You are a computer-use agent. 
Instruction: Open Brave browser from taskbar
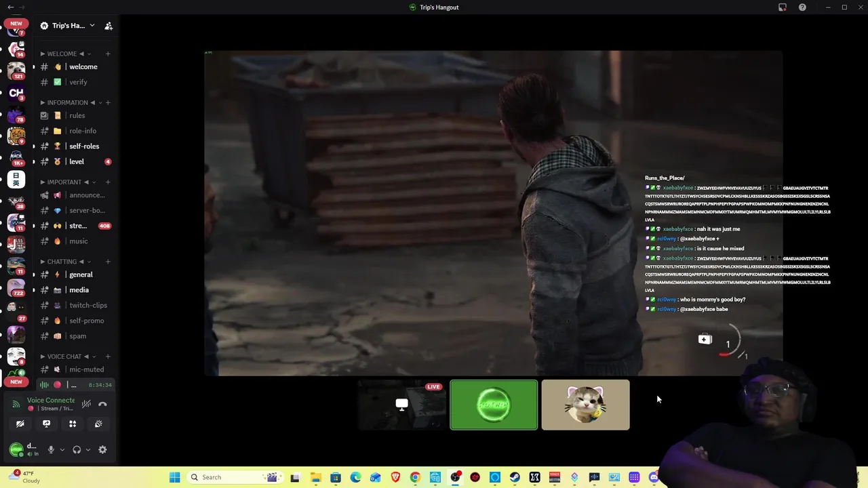click(395, 477)
